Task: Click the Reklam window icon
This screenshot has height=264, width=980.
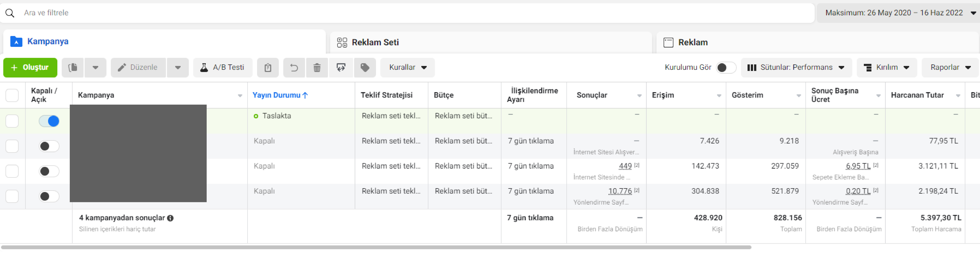Action: [x=668, y=42]
